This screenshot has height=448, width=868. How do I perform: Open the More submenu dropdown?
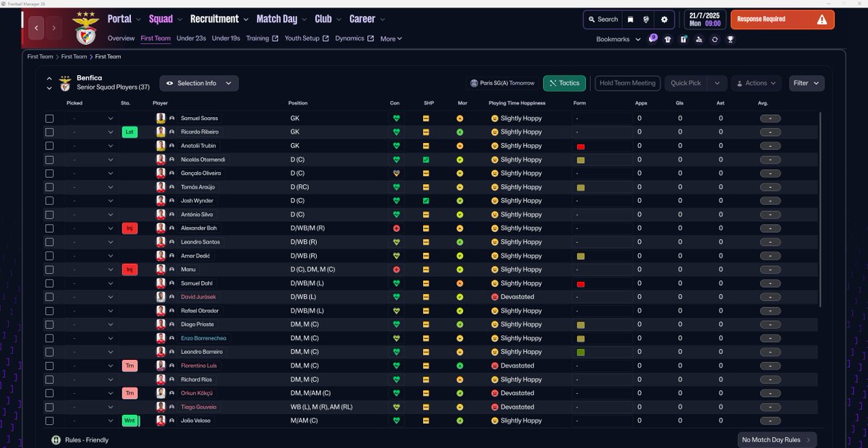[x=391, y=39]
